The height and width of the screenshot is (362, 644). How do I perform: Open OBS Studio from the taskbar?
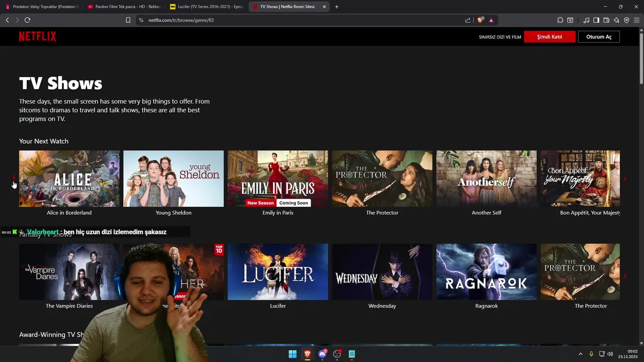pyautogui.click(x=337, y=354)
